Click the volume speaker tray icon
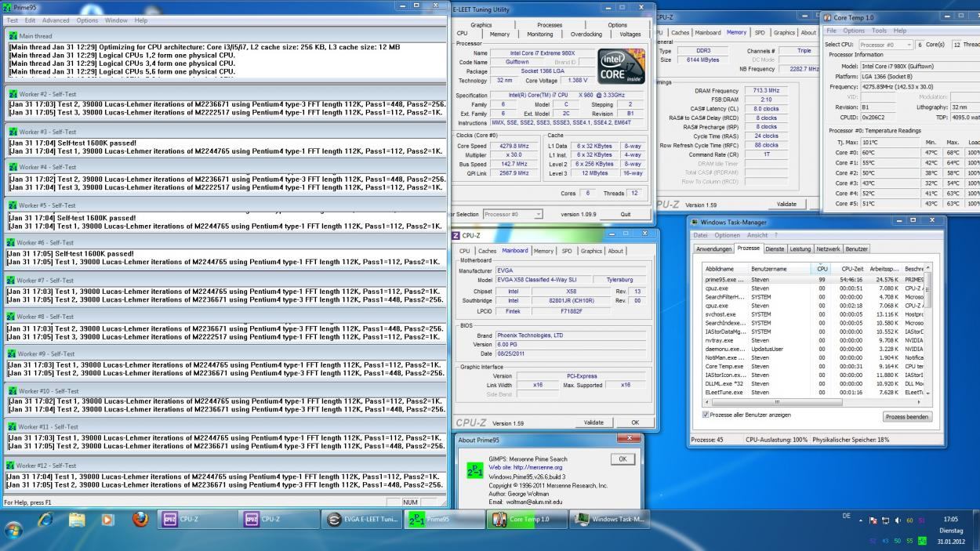The height and width of the screenshot is (551, 980). pyautogui.click(x=898, y=520)
